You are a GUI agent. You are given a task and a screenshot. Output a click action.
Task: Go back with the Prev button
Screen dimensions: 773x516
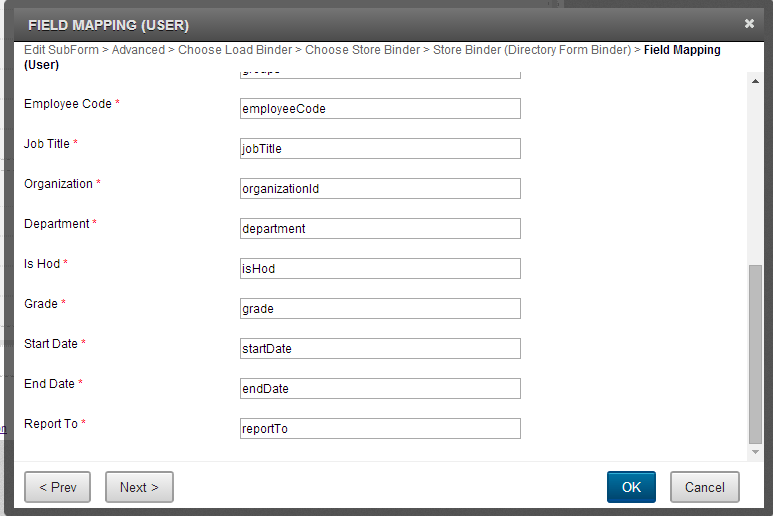[x=57, y=487]
